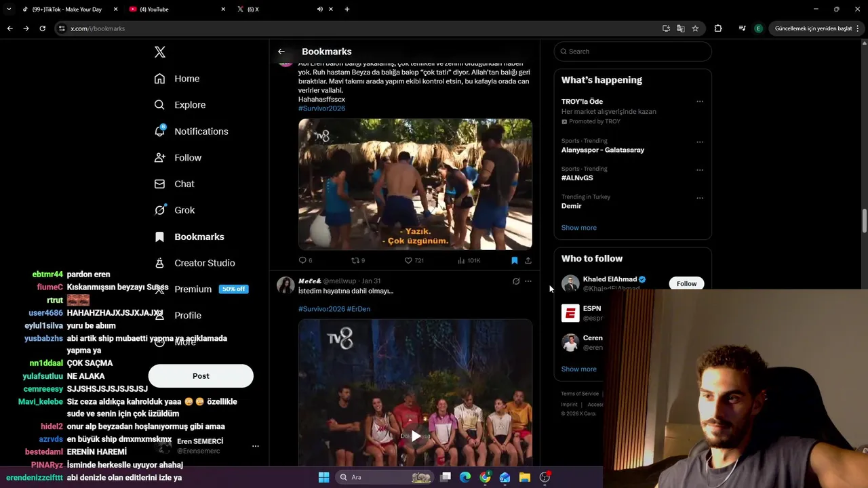
Task: Bookmark this page with the star icon
Action: (x=695, y=28)
